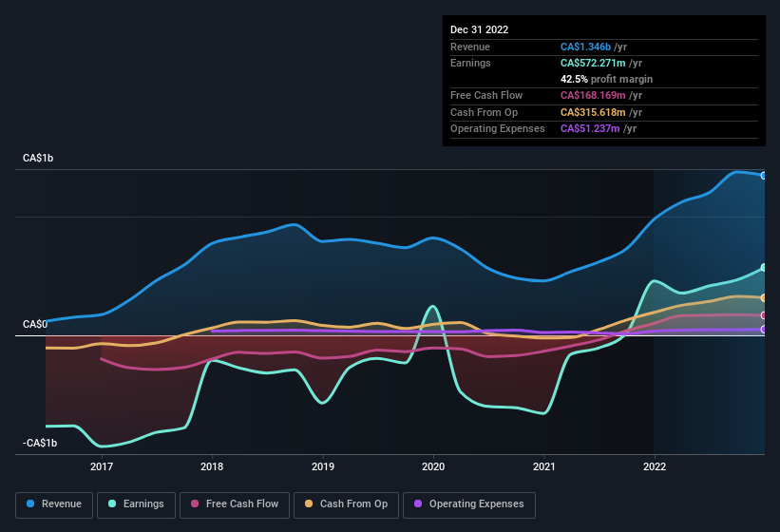This screenshot has width=780, height=532.
Task: Click the CA$0 y-axis label
Action: 35,324
